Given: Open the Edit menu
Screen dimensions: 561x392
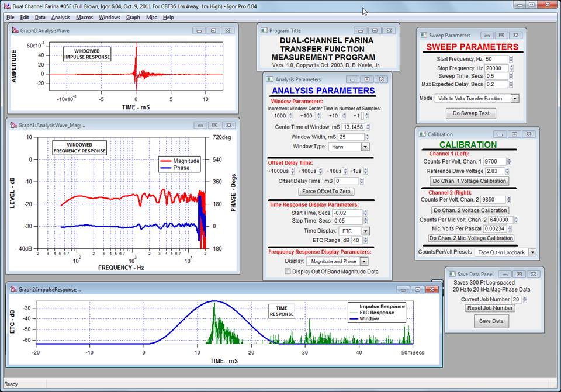Looking at the screenshot, I should [x=25, y=17].
